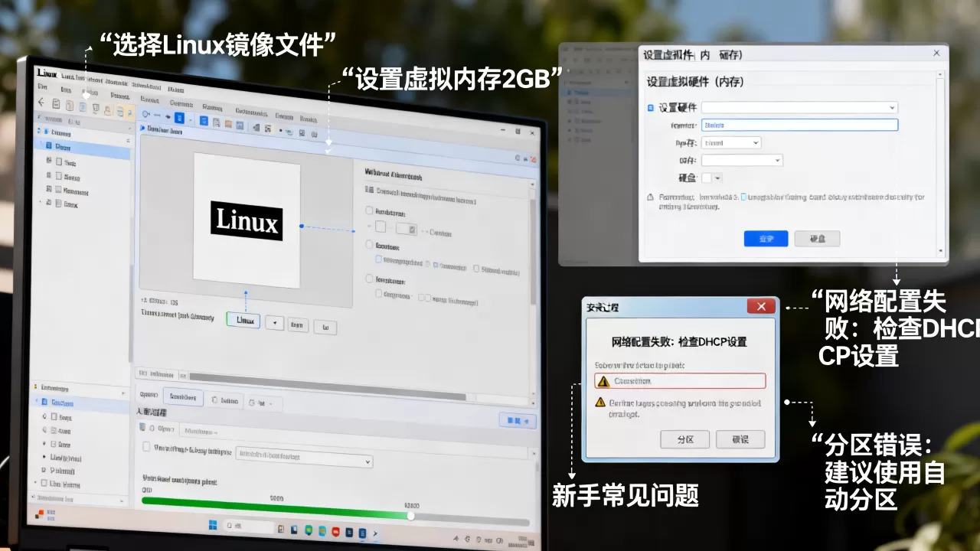Click the blue button in the lower panel header
Viewport: 980px width, 551px height.
[518, 421]
